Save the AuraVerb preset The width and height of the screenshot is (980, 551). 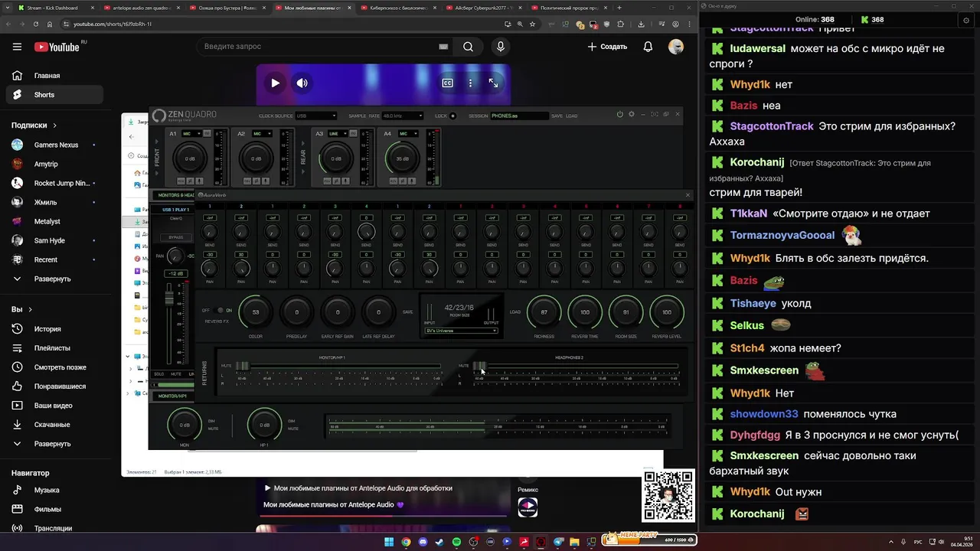[x=407, y=311]
